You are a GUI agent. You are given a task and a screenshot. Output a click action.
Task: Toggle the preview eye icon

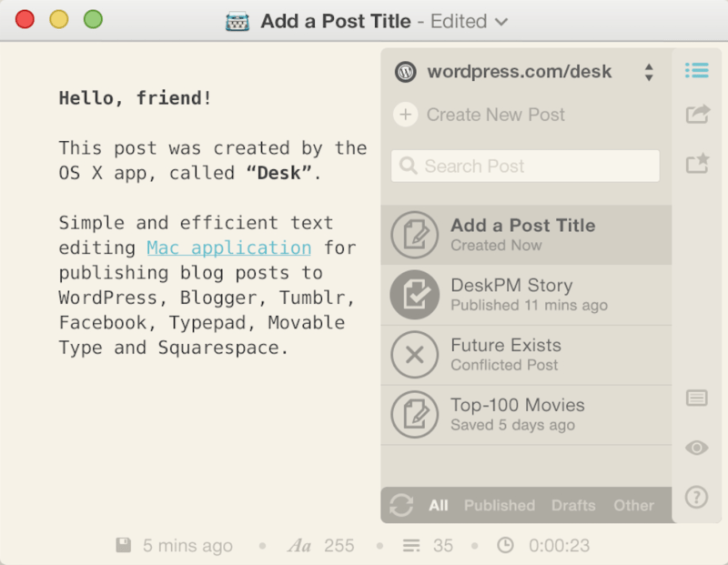click(x=696, y=448)
